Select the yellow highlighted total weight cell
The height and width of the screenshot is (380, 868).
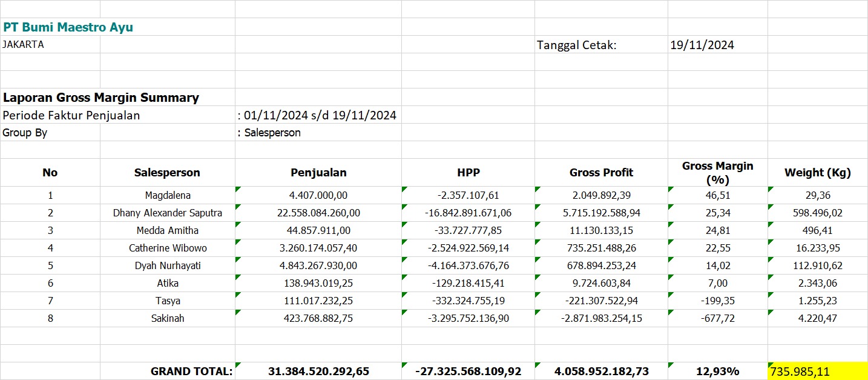tap(817, 372)
